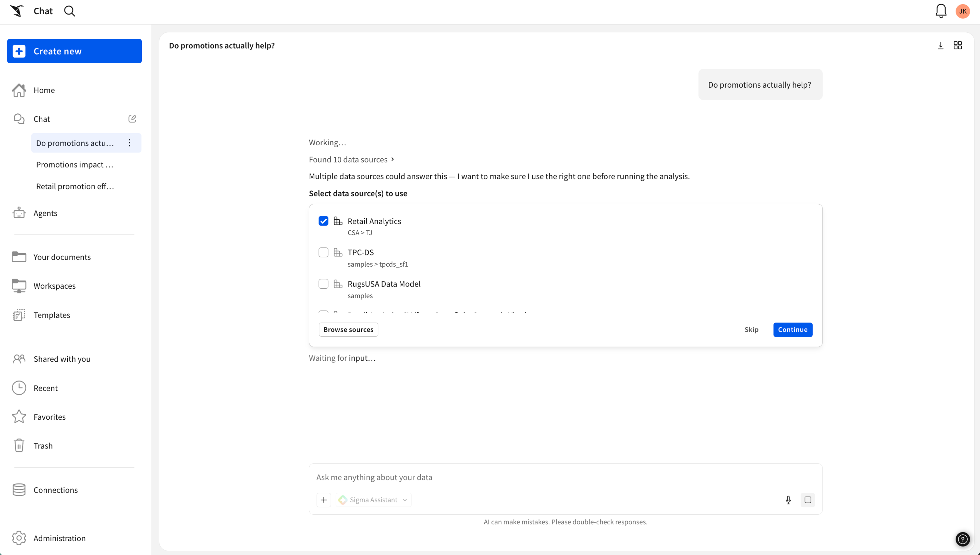
Task: Click Retail Analytics table icon
Action: click(338, 221)
